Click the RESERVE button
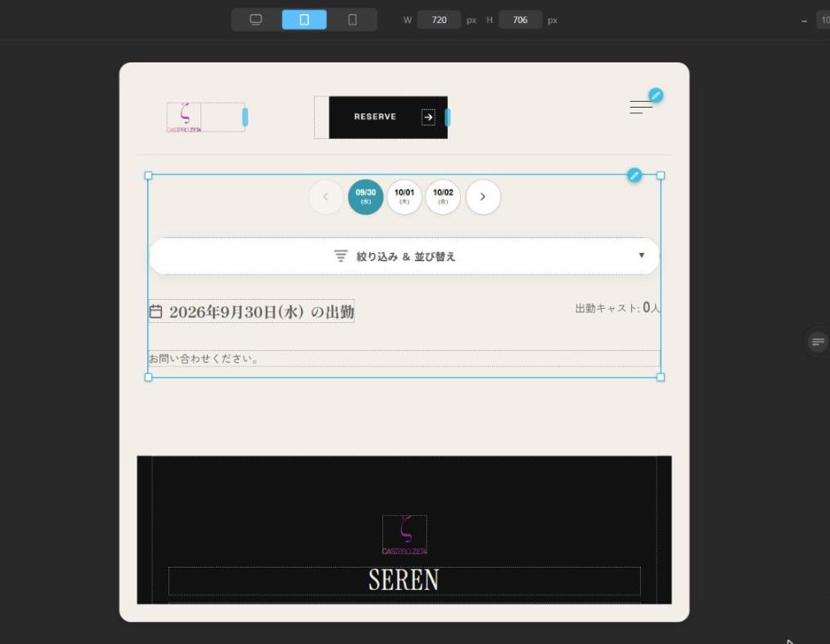Image resolution: width=830 pixels, height=644 pixels. 388,117
